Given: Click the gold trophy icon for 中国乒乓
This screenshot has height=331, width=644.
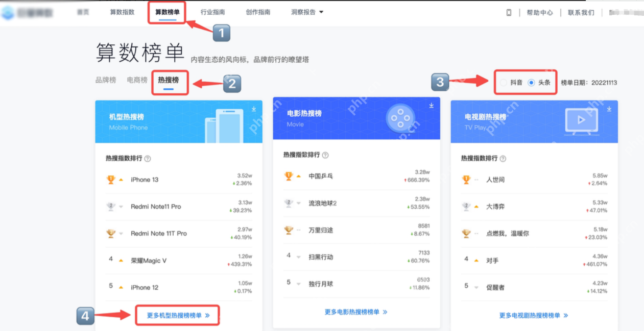Looking at the screenshot, I should coord(289,176).
